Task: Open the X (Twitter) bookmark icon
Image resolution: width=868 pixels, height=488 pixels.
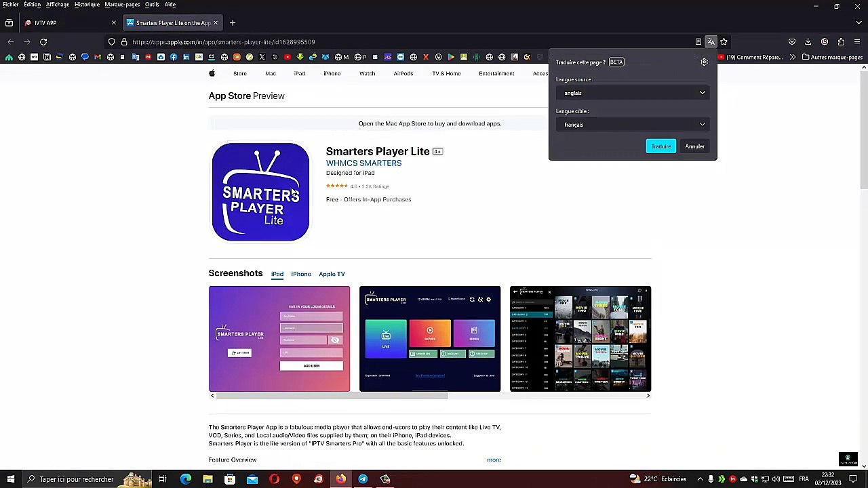Action: coord(262,58)
